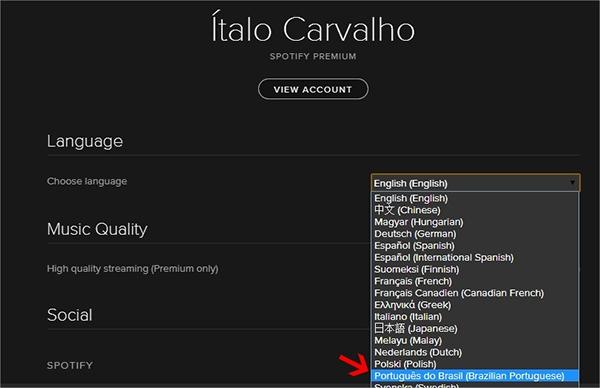
Task: Choose Magyar (Hungarian) option
Action: 474,222
